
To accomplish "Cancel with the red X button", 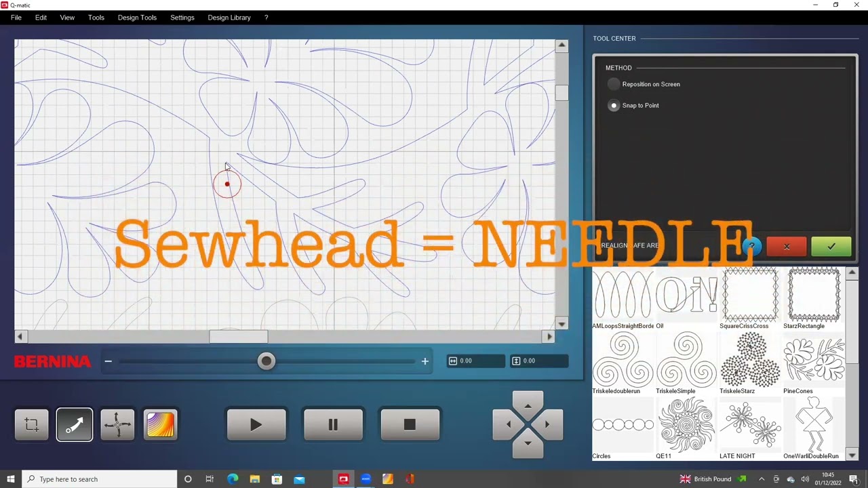I will (787, 247).
